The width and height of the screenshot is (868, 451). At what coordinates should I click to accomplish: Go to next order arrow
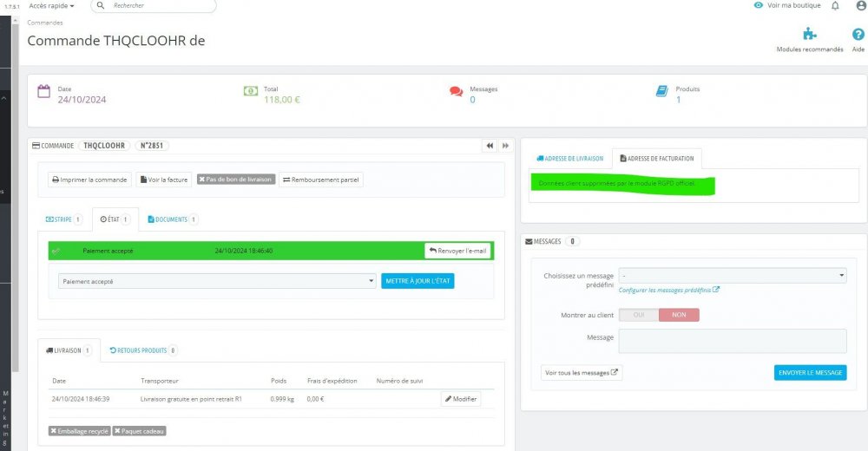pos(505,146)
